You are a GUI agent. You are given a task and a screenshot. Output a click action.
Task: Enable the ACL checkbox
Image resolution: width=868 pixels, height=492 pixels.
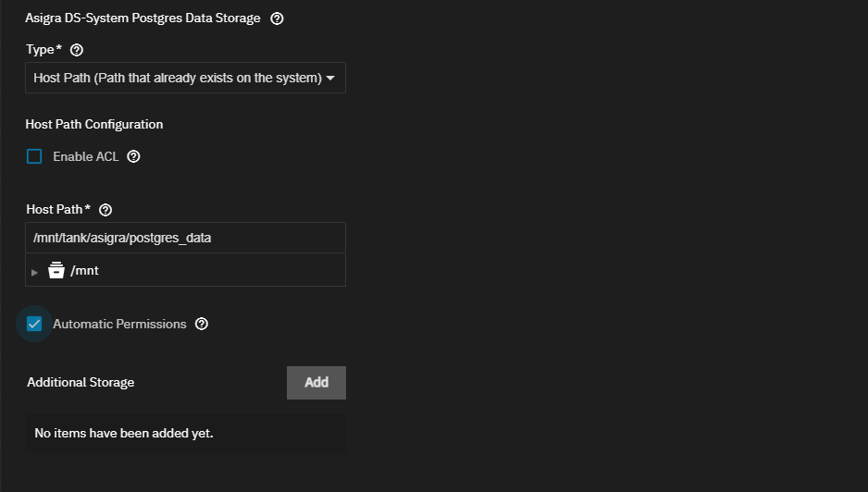tap(34, 156)
